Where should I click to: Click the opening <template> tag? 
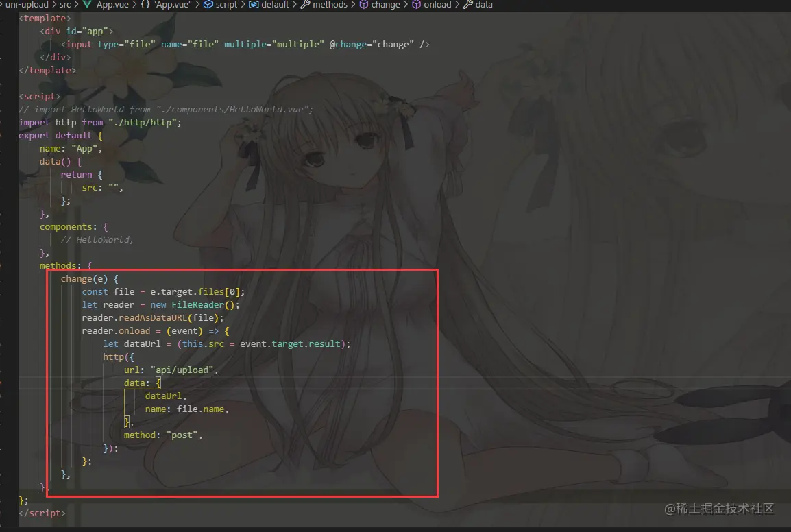click(x=45, y=19)
